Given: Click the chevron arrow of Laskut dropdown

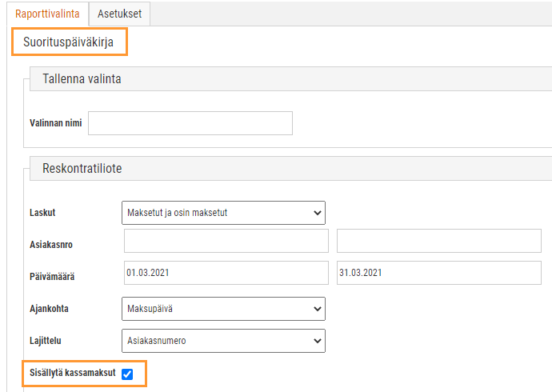Looking at the screenshot, I should click(317, 213).
